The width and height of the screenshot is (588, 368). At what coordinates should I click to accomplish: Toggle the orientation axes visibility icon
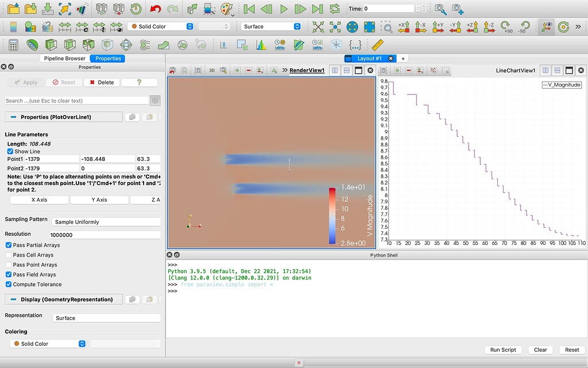(x=547, y=26)
